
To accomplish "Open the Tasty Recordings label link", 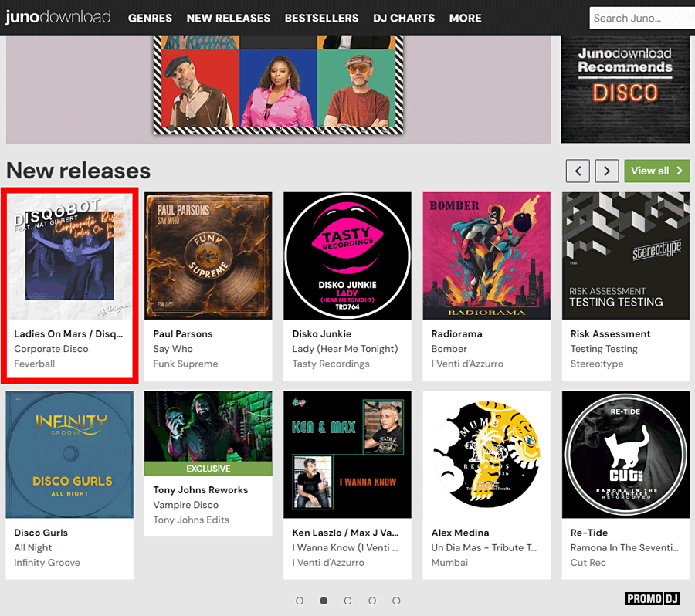I will click(331, 364).
